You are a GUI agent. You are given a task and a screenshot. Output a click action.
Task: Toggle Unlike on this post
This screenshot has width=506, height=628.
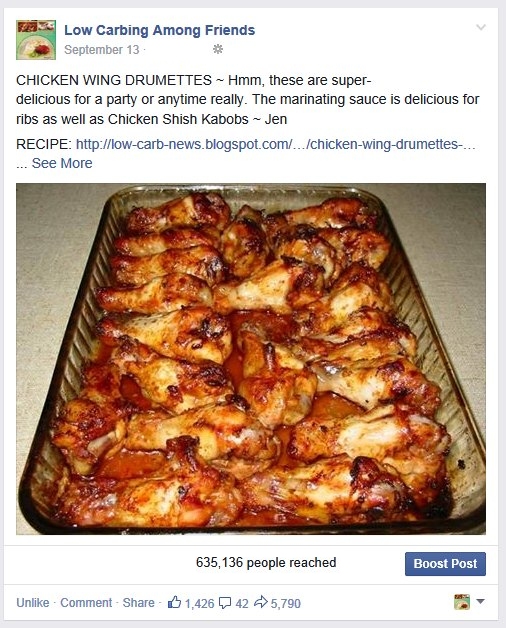click(x=33, y=603)
